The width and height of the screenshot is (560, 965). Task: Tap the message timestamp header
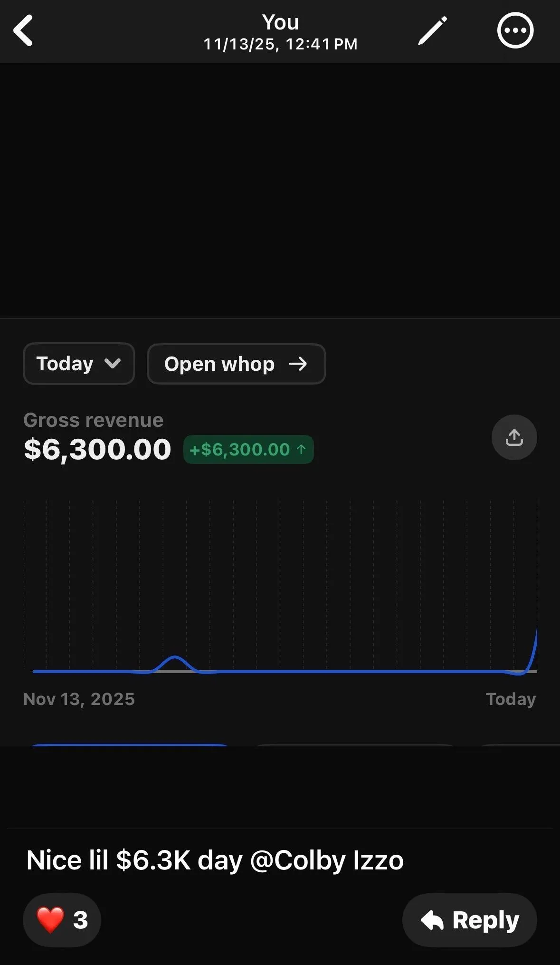click(280, 44)
